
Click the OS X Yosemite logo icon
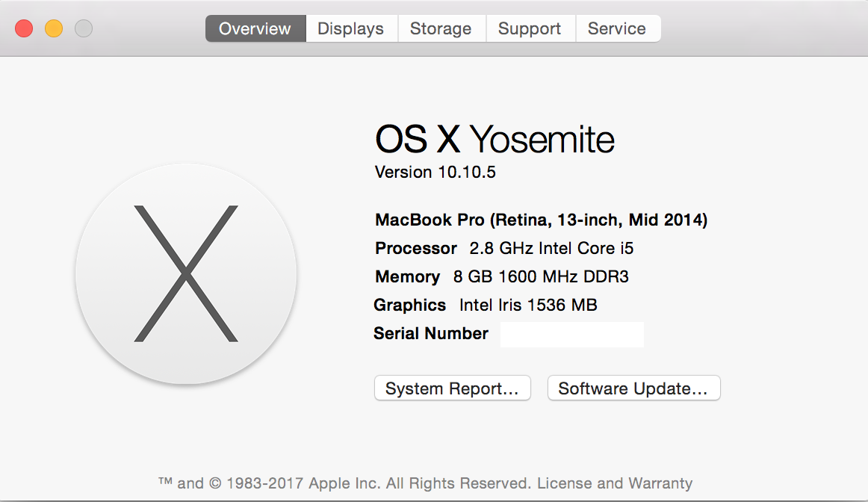coord(186,274)
